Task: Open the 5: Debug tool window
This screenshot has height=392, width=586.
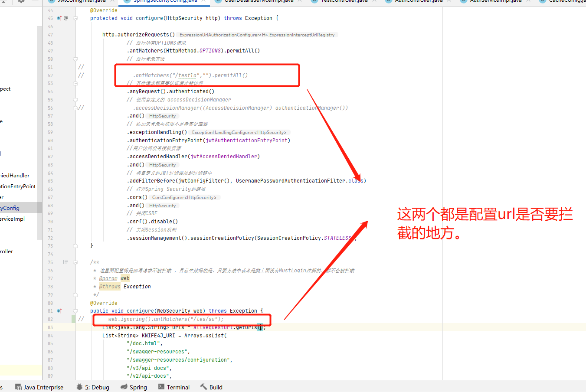Action: click(x=93, y=387)
